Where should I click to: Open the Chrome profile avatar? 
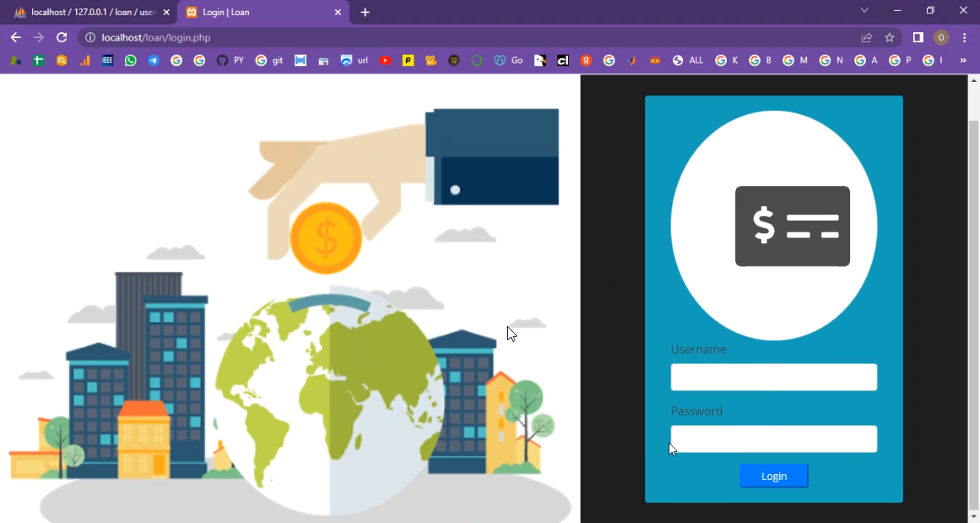(x=940, y=37)
